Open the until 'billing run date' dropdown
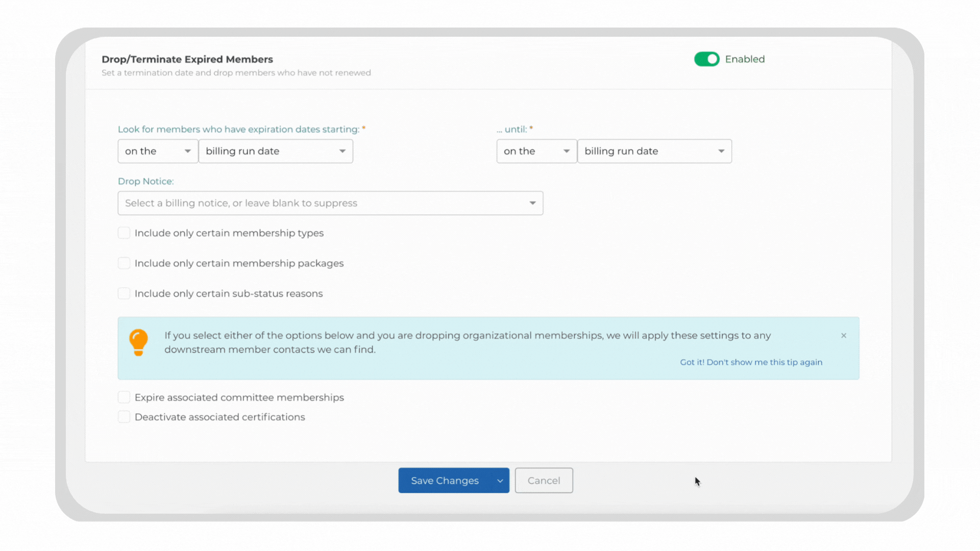980x551 pixels. (654, 151)
